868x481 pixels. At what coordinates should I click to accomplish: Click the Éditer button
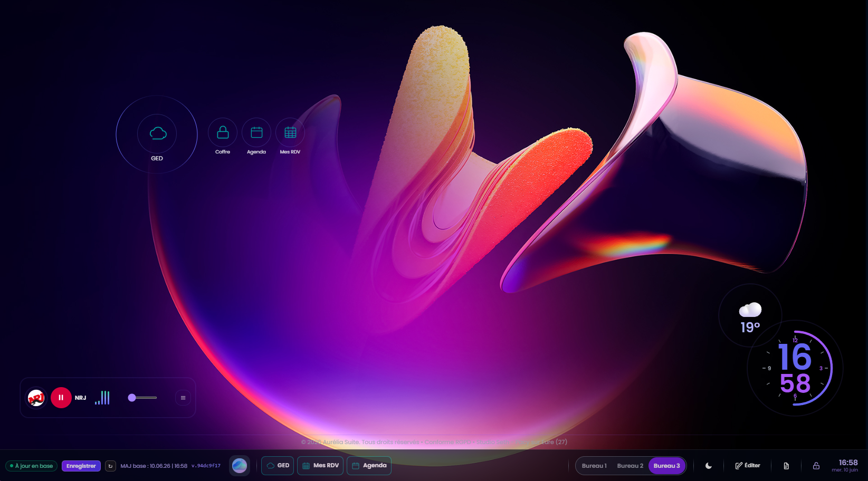coord(748,466)
